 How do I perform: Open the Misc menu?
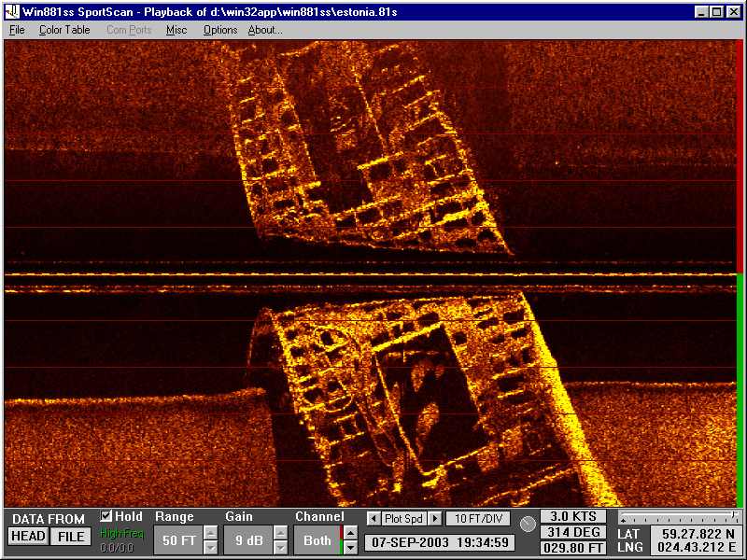[176, 30]
